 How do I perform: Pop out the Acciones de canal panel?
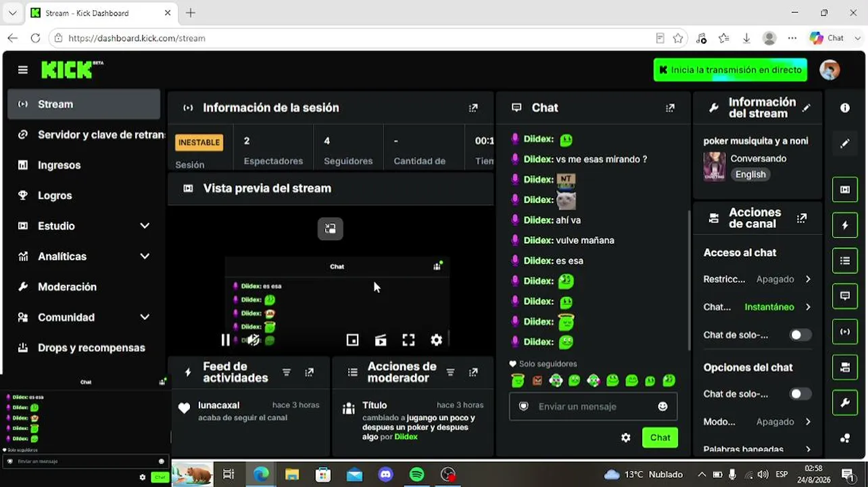[802, 218]
